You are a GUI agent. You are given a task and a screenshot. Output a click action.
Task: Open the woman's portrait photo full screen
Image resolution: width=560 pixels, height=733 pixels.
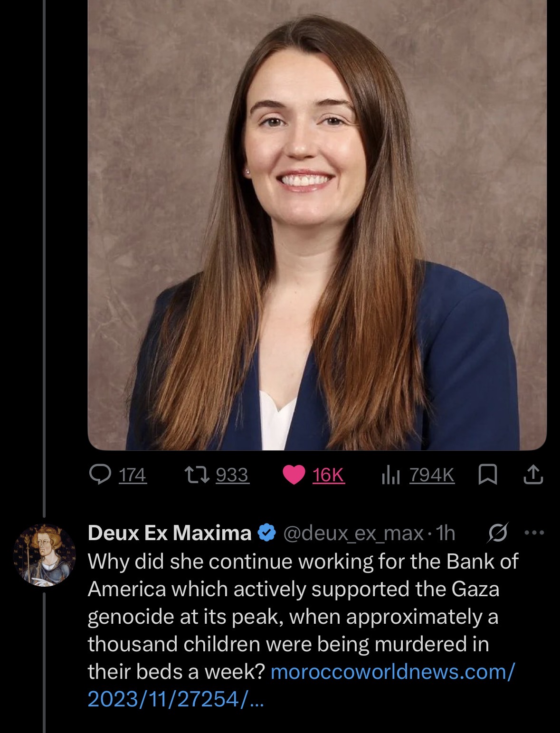tap(317, 225)
